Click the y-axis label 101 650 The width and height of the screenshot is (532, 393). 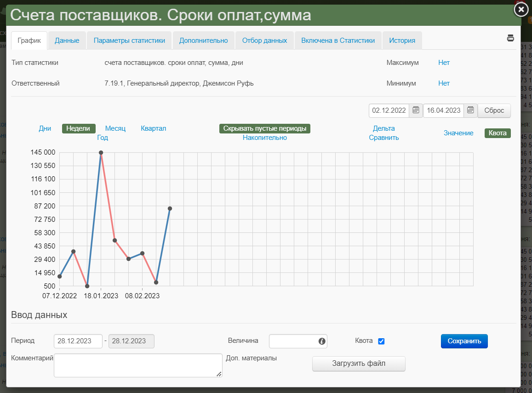[43, 193]
